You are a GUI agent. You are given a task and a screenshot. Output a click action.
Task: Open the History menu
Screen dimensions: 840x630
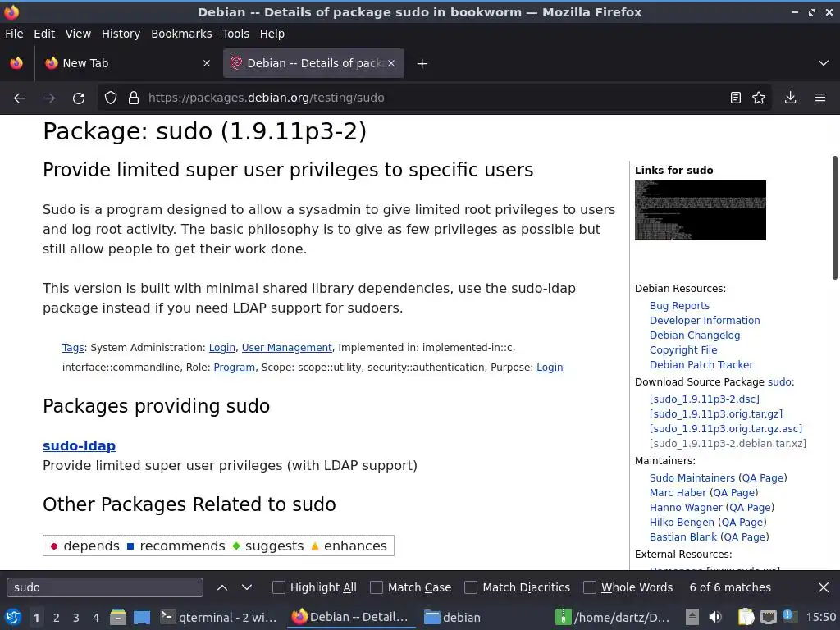coord(121,34)
